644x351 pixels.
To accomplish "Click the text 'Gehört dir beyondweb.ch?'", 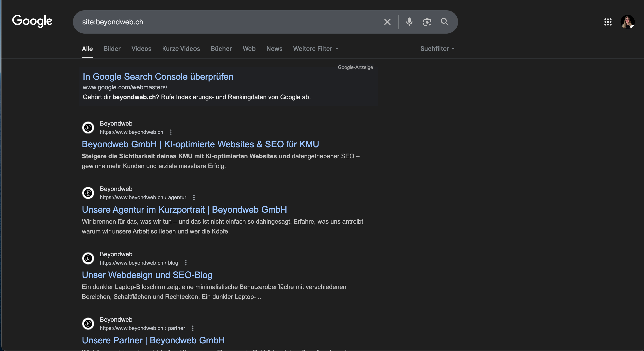I will coord(121,97).
